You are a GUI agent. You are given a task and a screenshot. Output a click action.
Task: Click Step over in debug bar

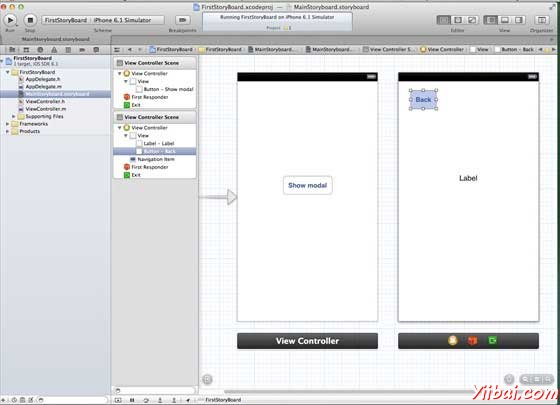[146, 400]
